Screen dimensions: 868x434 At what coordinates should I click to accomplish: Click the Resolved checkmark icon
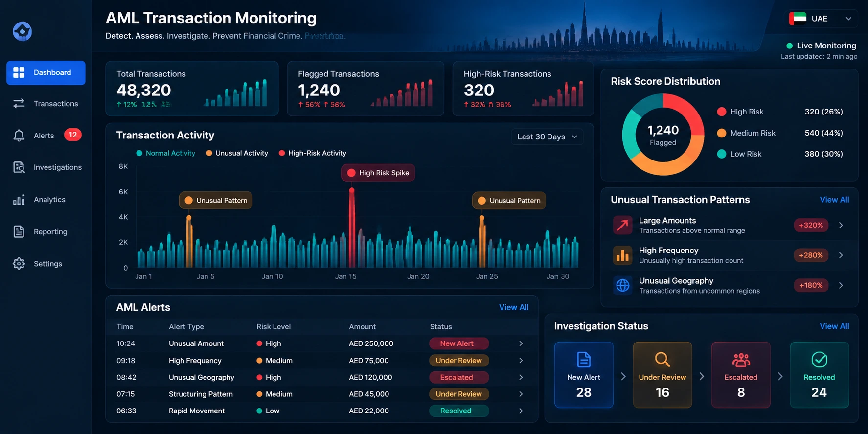point(819,360)
